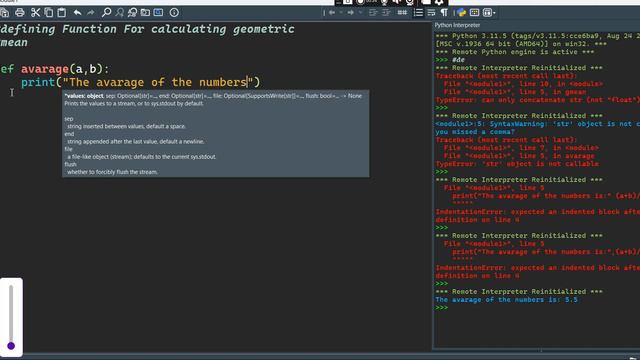Image resolution: width=640 pixels, height=360 pixels.
Task: Click the Indent block icon
Action: point(386,13)
